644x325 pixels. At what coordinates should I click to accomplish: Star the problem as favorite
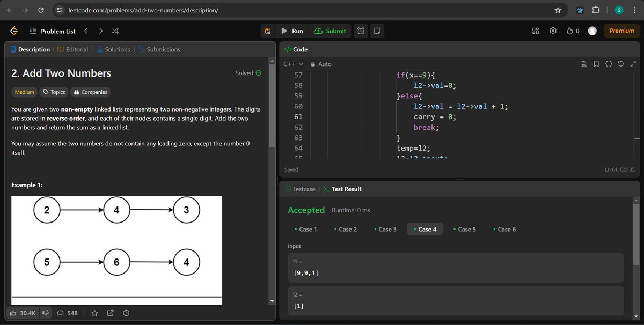94,313
